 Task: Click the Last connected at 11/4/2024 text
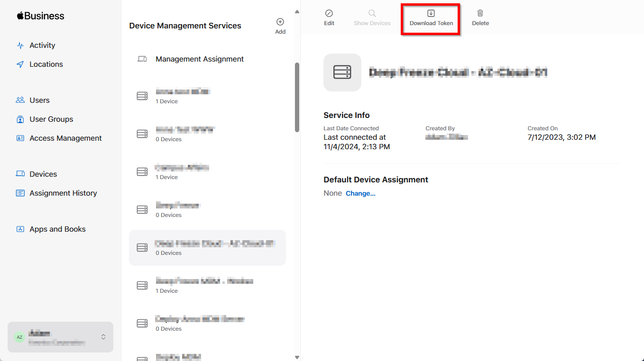[357, 142]
